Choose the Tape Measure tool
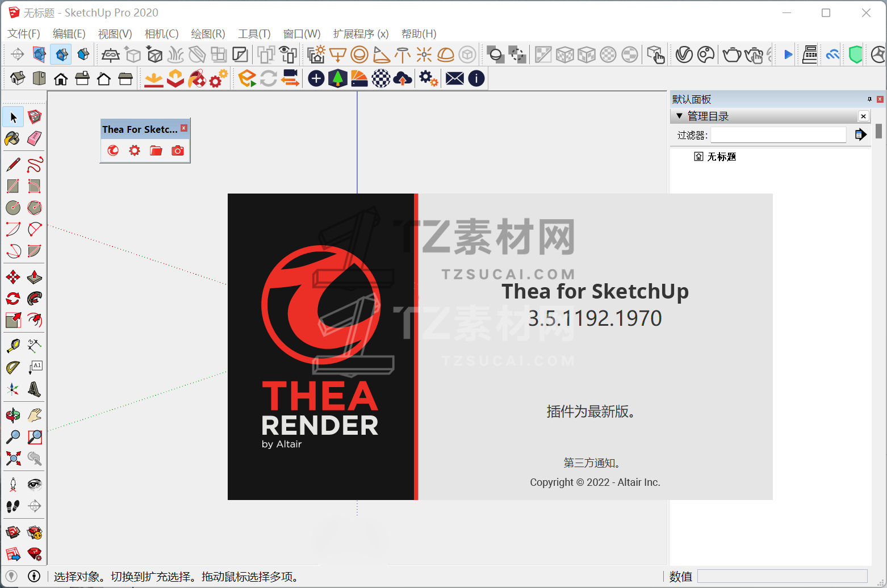The width and height of the screenshot is (887, 588). [x=12, y=346]
